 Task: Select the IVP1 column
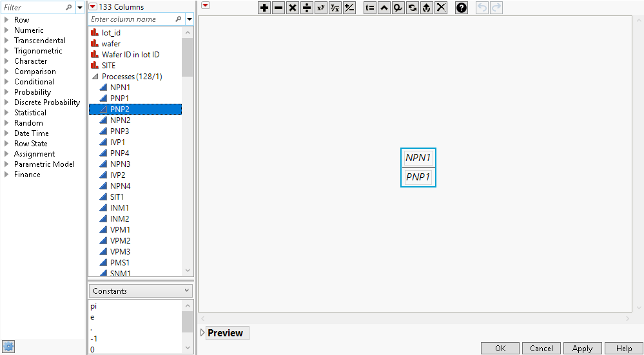[x=135, y=142]
